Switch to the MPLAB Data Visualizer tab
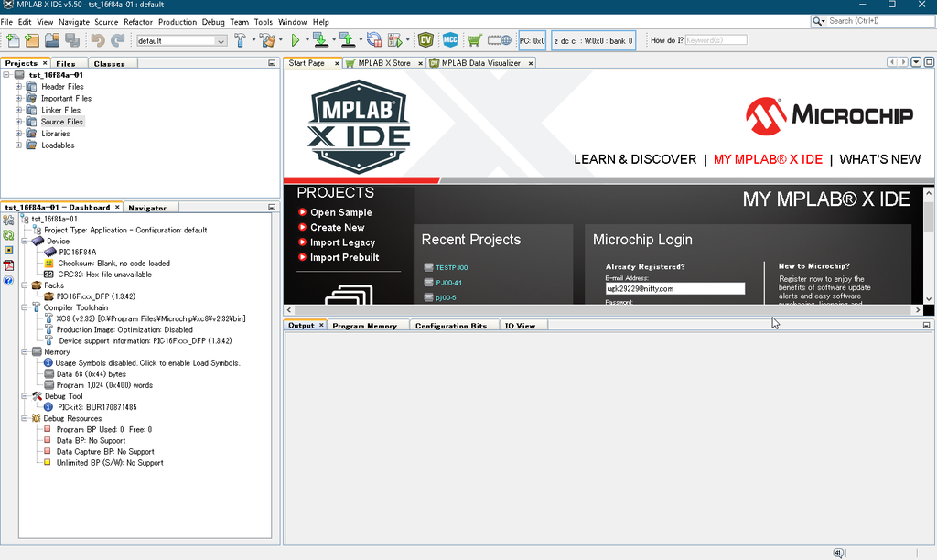Viewport: 937px width, 560px height. (481, 63)
